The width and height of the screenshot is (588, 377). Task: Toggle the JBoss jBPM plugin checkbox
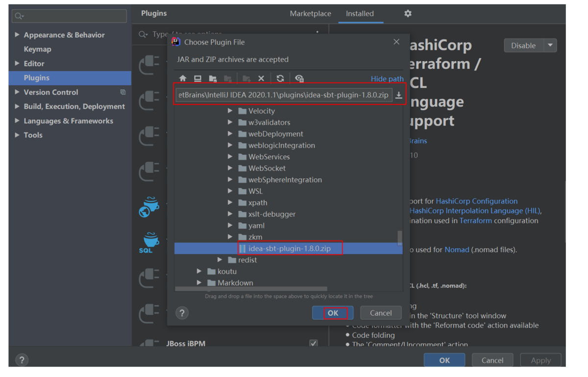pos(314,344)
